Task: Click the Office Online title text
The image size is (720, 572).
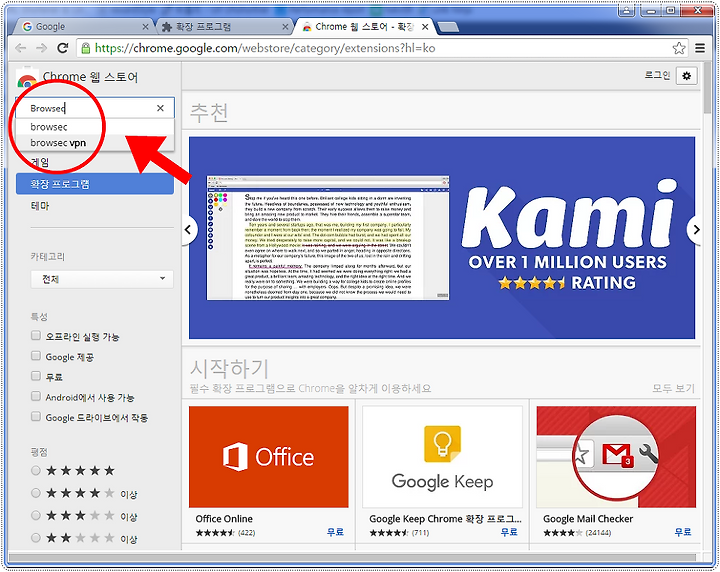Action: tap(224, 519)
